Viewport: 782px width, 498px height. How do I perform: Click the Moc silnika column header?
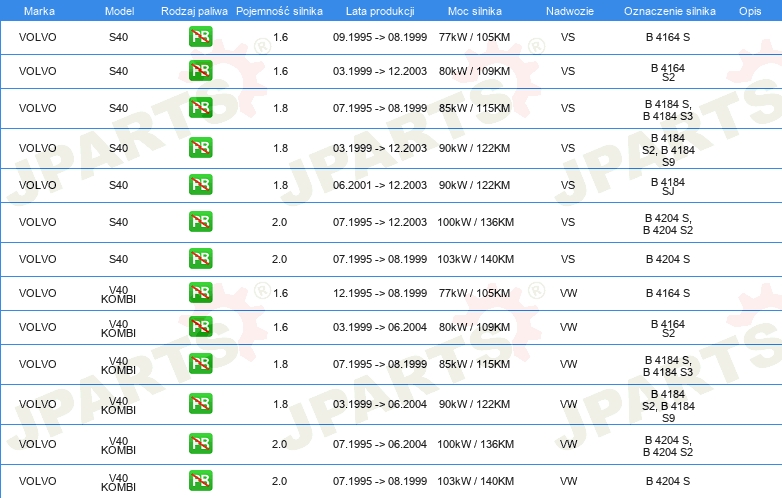click(x=475, y=11)
